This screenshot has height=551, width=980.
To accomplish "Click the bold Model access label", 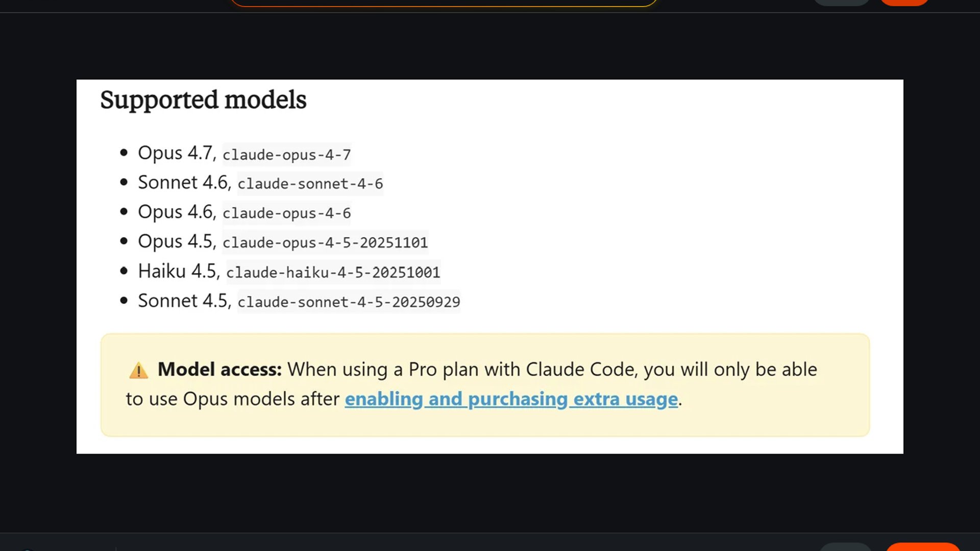I will [219, 369].
